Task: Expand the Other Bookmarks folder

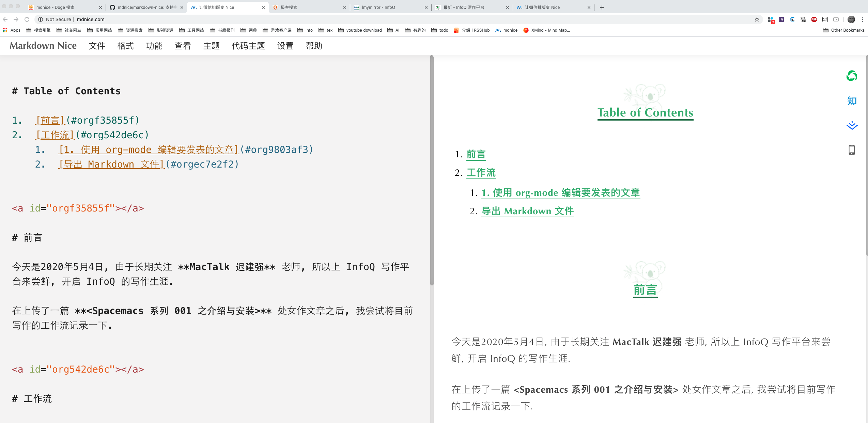Action: (844, 30)
